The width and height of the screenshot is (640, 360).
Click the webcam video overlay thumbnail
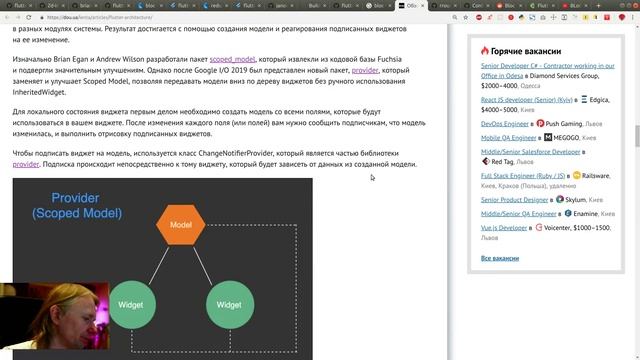pyautogui.click(x=55, y=316)
